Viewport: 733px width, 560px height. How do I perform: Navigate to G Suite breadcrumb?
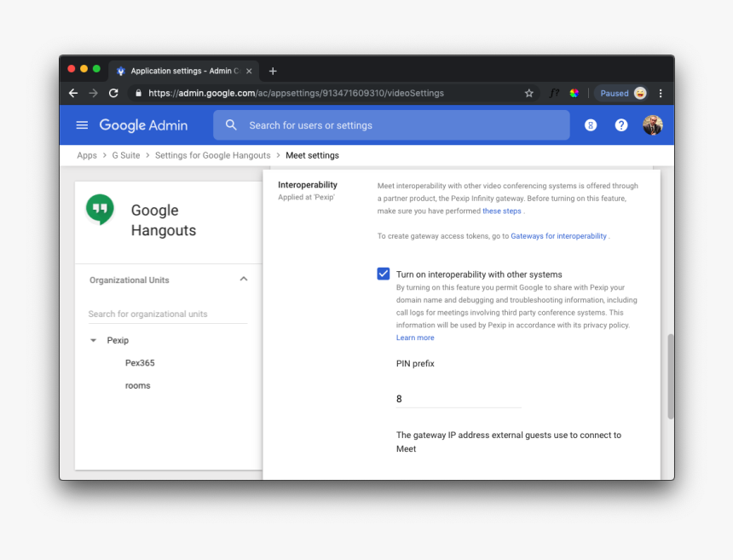tap(126, 155)
